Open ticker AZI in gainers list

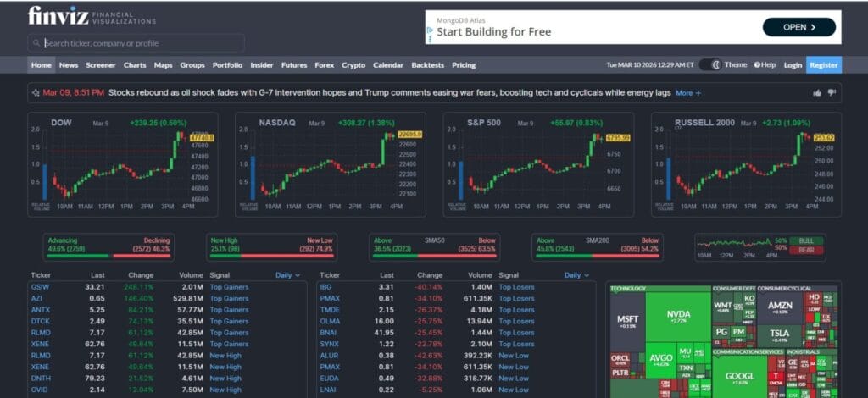pyautogui.click(x=36, y=298)
